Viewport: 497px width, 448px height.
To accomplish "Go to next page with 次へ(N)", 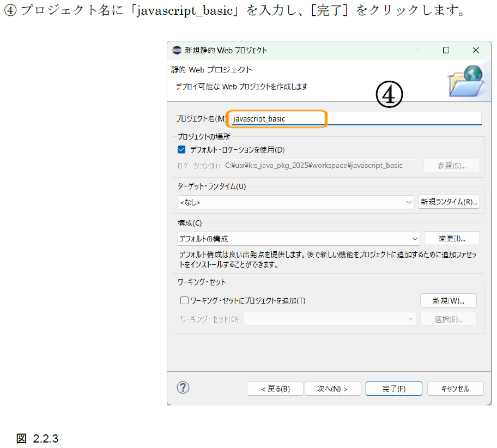I will point(333,389).
